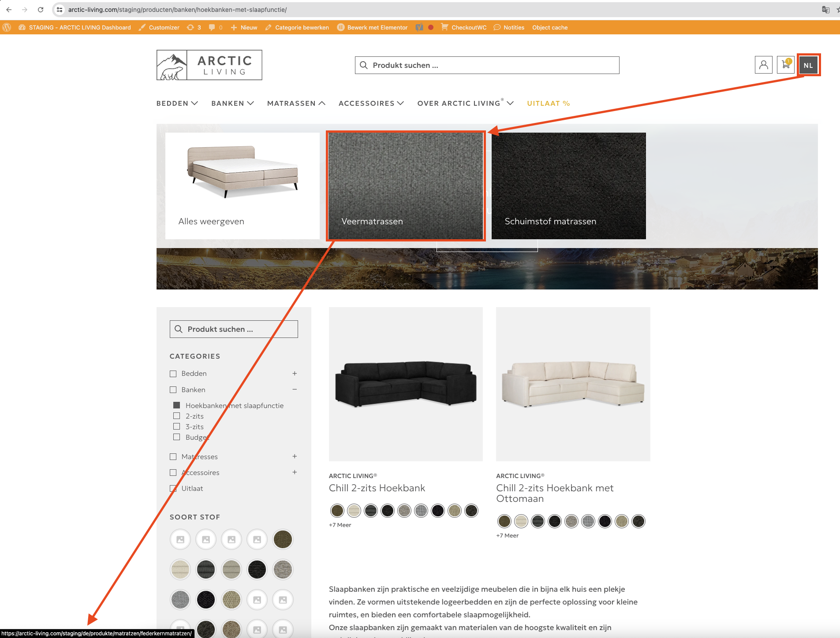Click the magnifier icon in the header search

[x=364, y=65]
